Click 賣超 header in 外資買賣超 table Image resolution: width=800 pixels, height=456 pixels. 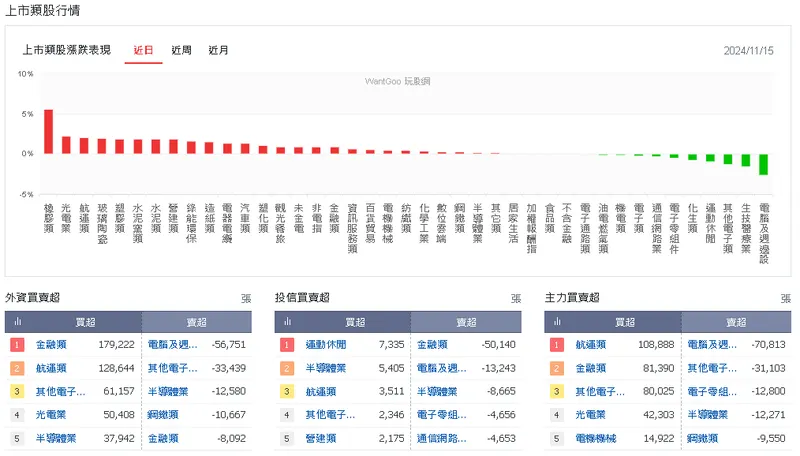point(196,322)
